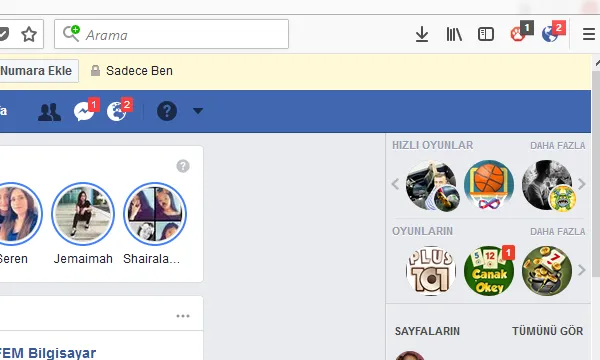The image size is (600, 360).
Task: Open the Plus 101 game icon
Action: point(431,271)
